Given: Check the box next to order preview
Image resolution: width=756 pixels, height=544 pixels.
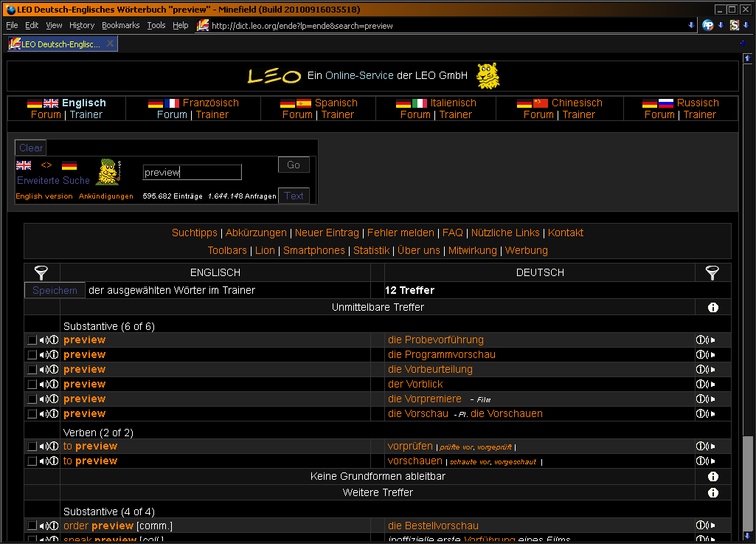Looking at the screenshot, I should [30, 526].
